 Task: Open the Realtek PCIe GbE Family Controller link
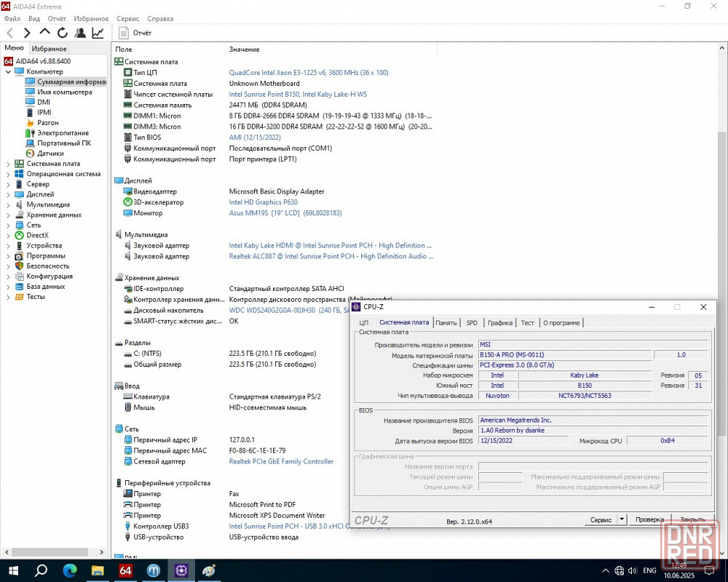coord(281,461)
